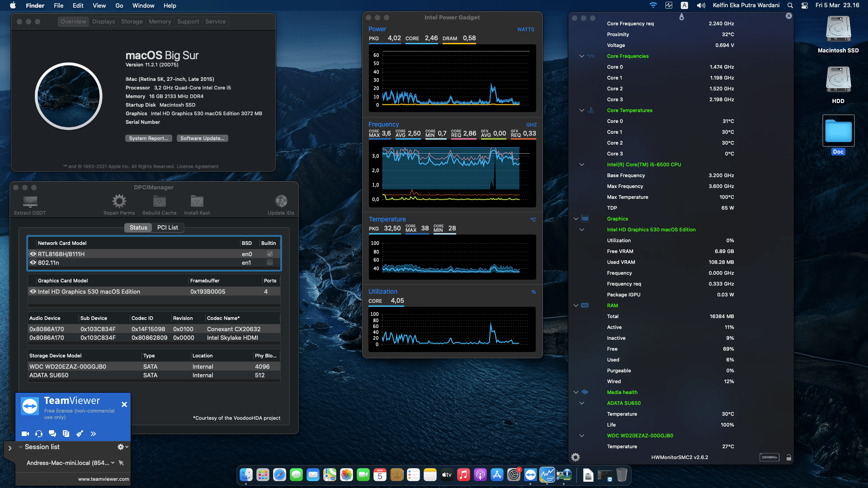The image size is (868, 488).
Task: Open Intel Power Gadget in Dock
Action: (x=547, y=475)
